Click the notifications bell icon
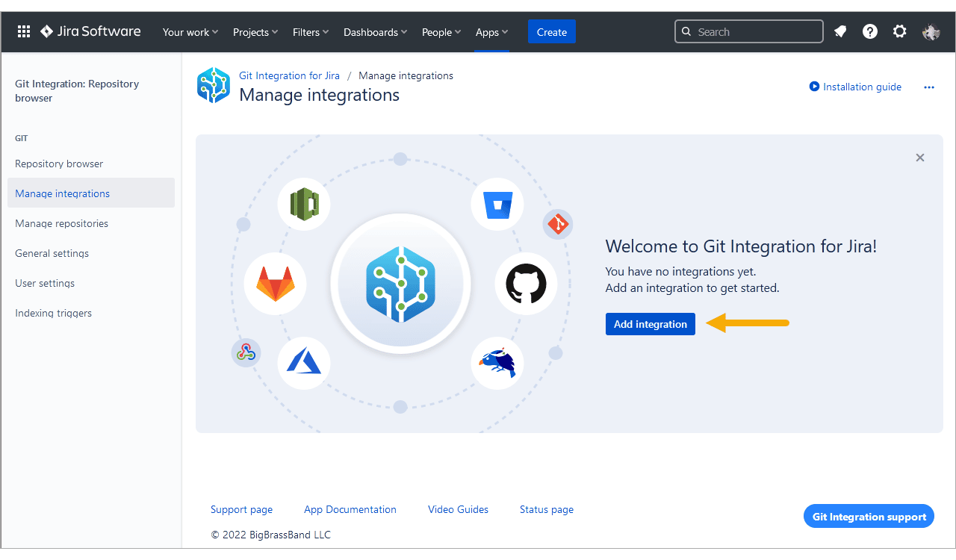This screenshot has height=560, width=956. 840,31
